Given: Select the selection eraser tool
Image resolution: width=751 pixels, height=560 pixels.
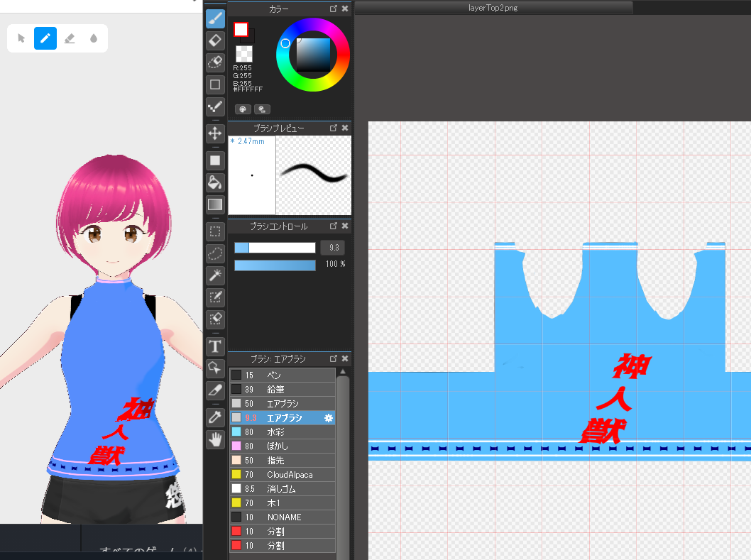Looking at the screenshot, I should pos(215,319).
